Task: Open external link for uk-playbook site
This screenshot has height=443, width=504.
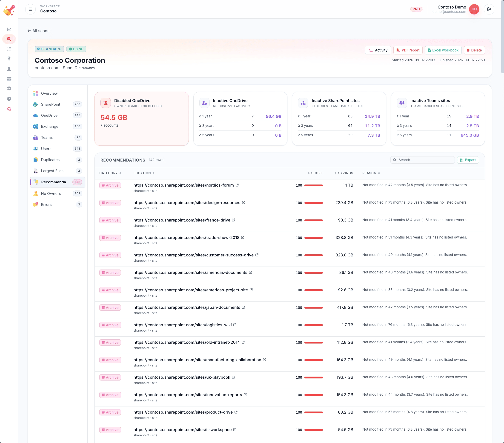Action: coord(234,377)
